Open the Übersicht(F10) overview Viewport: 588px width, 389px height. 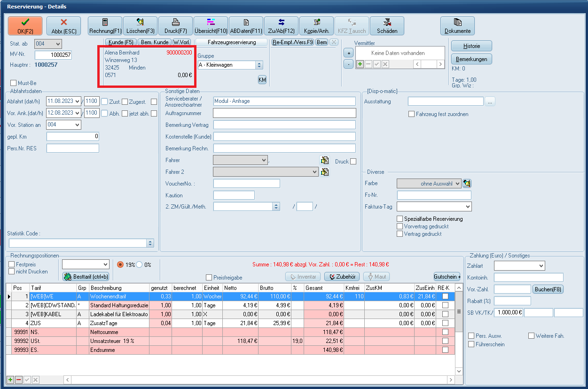pyautogui.click(x=211, y=26)
